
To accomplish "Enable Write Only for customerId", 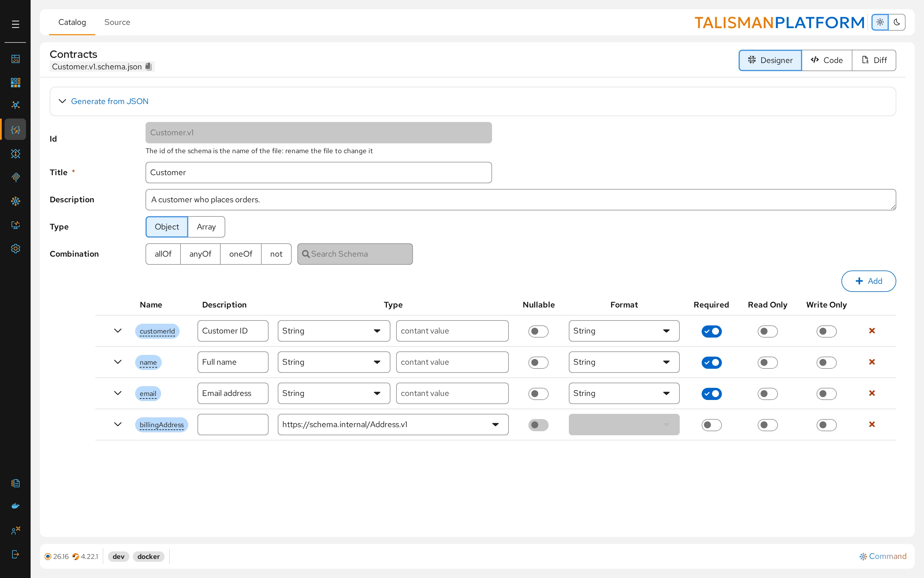I will point(826,331).
